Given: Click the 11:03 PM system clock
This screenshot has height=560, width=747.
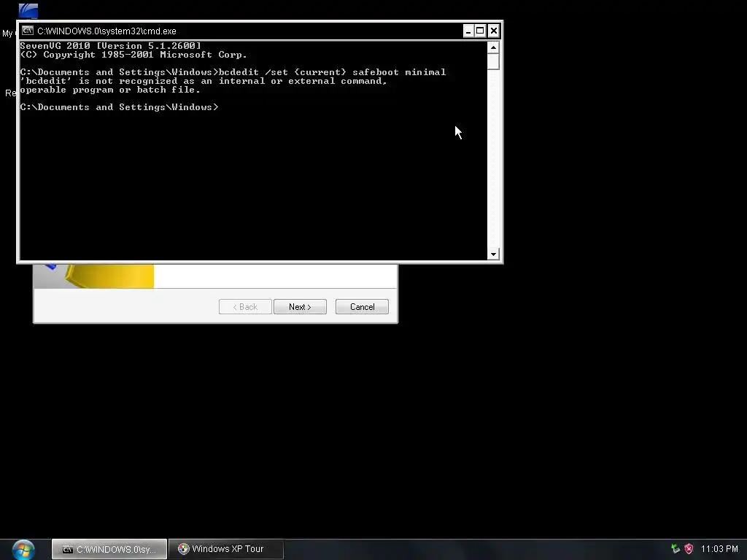Looking at the screenshot, I should click(x=719, y=548).
